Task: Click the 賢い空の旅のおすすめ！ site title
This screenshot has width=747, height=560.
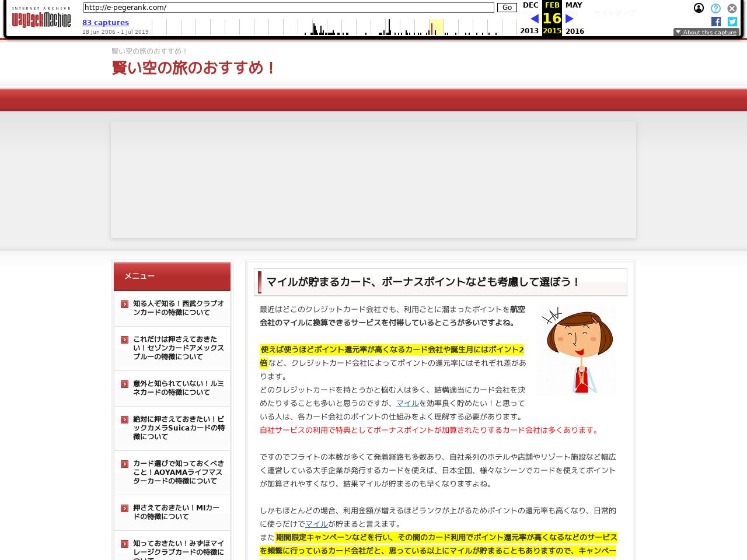Action: pyautogui.click(x=194, y=68)
